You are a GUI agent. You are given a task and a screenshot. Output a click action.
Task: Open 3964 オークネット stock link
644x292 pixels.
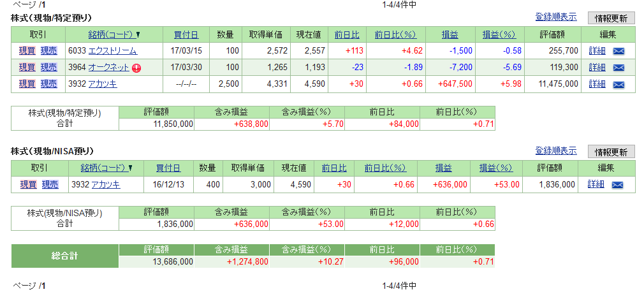108,68
